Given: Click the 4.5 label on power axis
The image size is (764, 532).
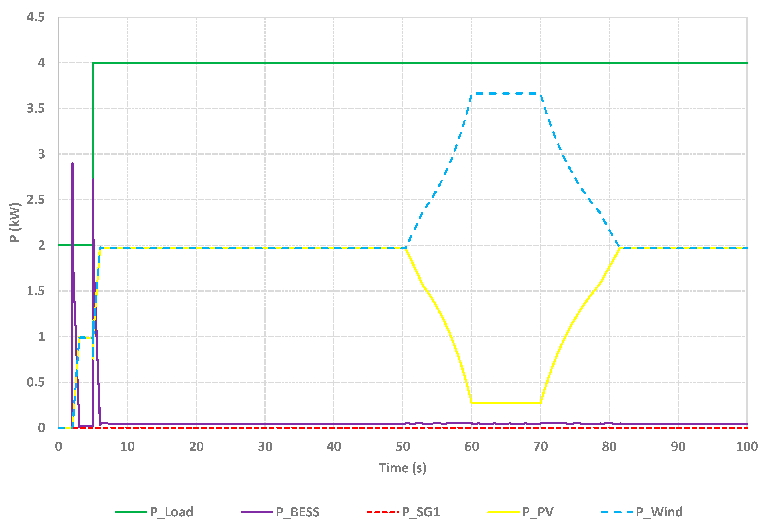Looking at the screenshot, I should [36, 17].
